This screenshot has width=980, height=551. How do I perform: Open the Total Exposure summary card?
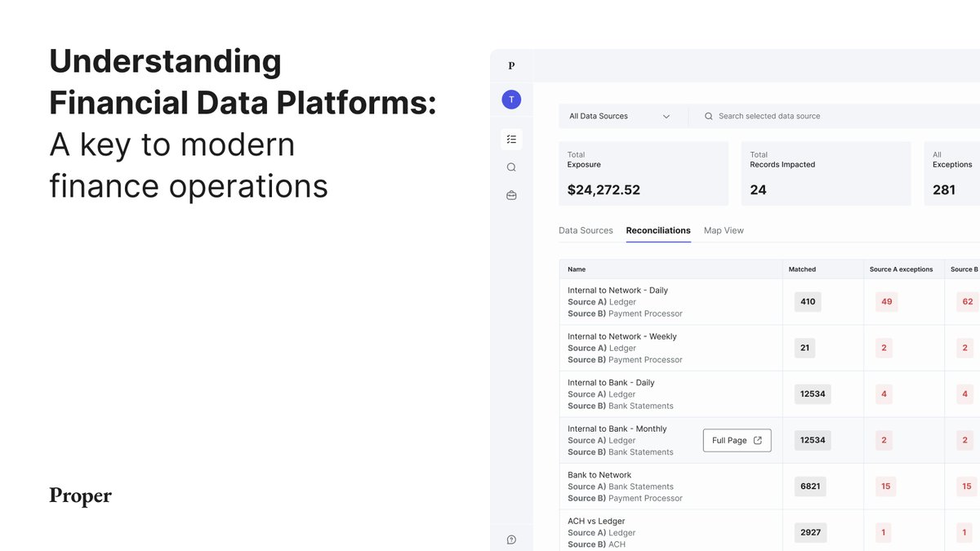click(644, 173)
